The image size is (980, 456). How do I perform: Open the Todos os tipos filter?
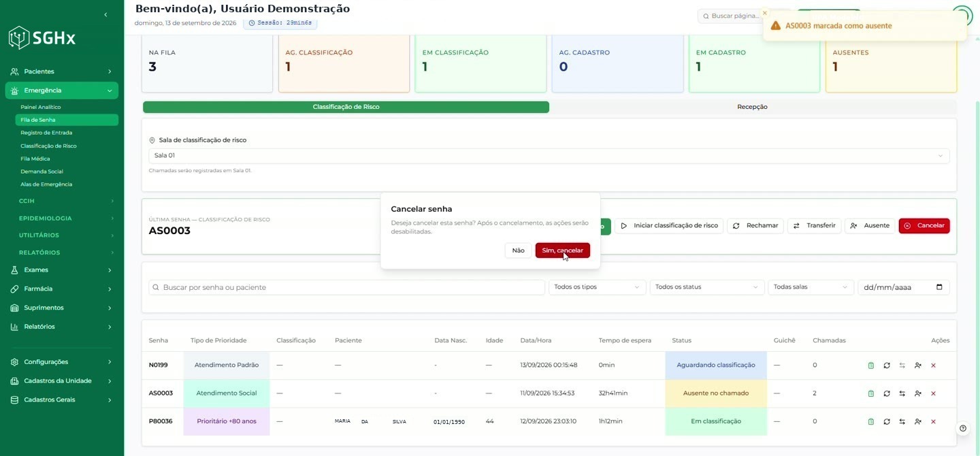598,287
